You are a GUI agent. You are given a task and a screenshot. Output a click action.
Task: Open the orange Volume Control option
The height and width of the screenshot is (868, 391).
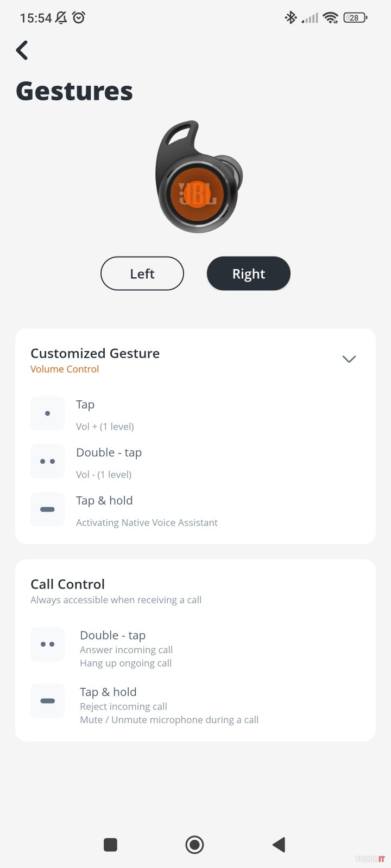pyautogui.click(x=65, y=369)
